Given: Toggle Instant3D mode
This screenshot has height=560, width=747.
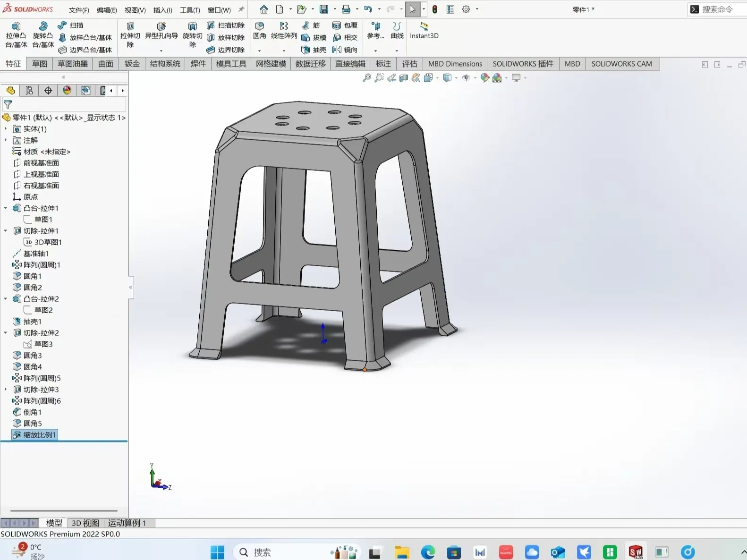Looking at the screenshot, I should tap(424, 31).
